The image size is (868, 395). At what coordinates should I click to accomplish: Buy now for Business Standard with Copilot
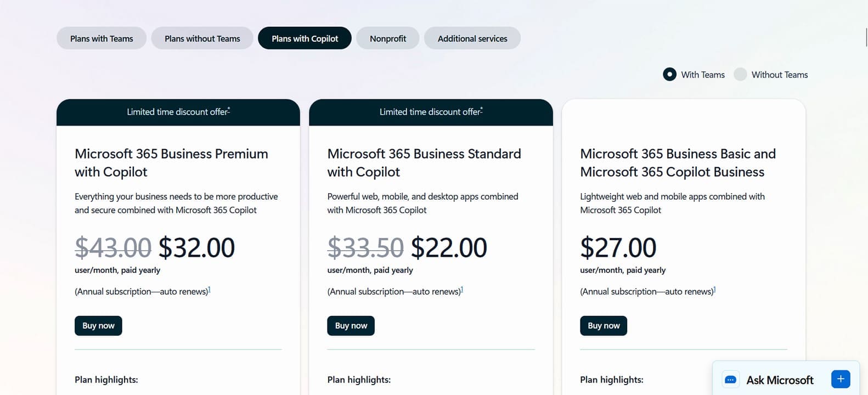coord(351,326)
